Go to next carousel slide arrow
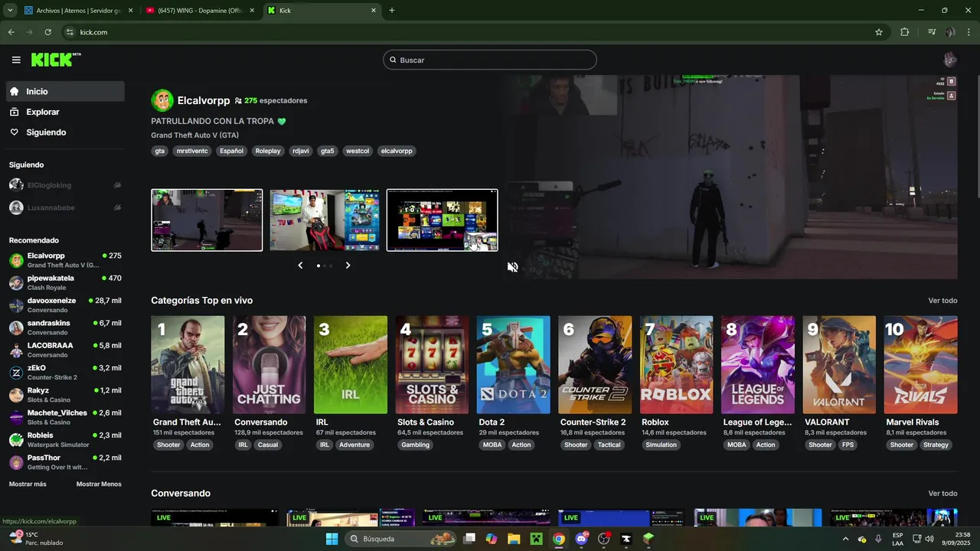Viewport: 980px width, 551px height. [348, 266]
